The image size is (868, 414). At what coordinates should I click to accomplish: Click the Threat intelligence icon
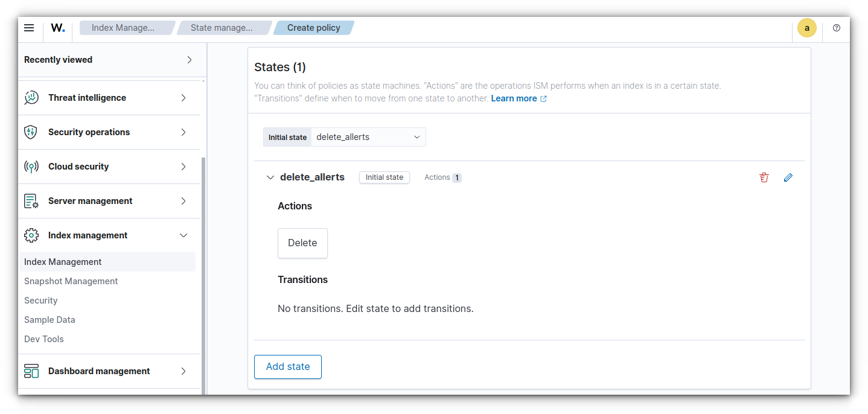[31, 98]
